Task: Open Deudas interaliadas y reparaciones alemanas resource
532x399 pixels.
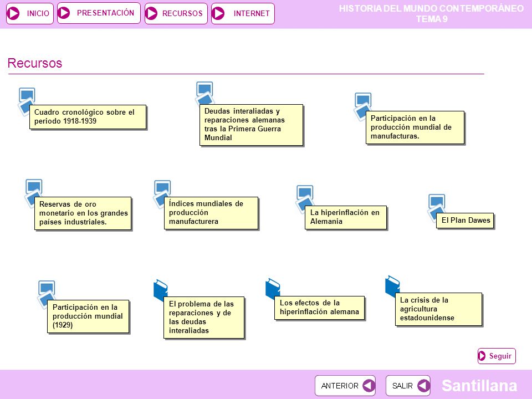Action: click(x=251, y=125)
